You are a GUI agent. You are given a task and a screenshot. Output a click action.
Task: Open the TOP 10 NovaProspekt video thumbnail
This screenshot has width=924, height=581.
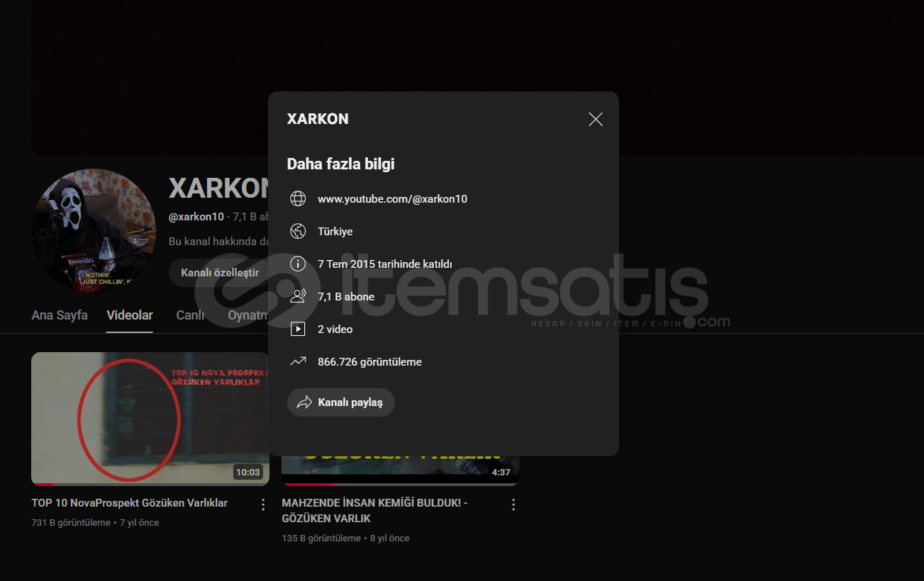coord(150,419)
